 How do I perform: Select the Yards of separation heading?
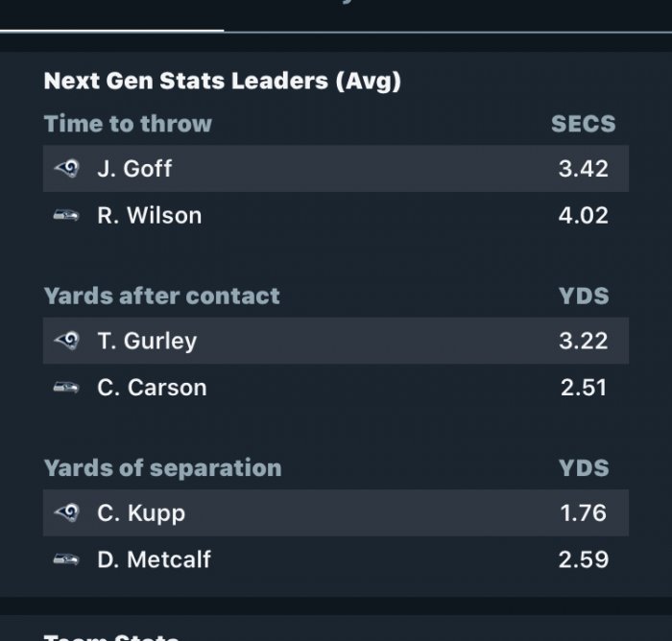point(162,468)
